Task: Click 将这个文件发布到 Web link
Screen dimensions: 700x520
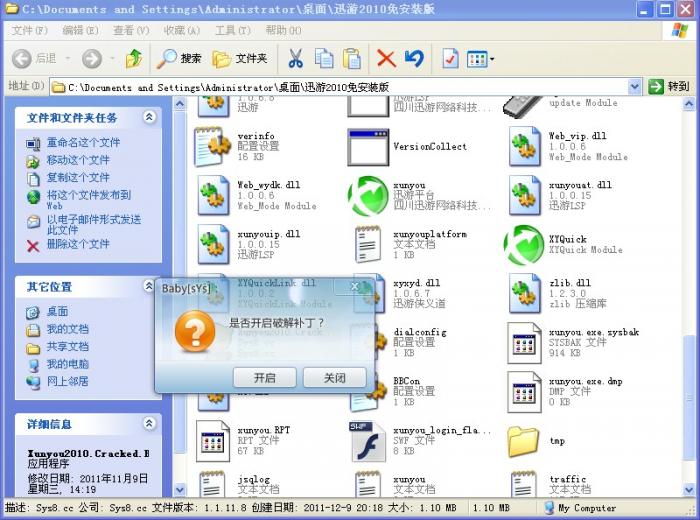Action: [89, 200]
